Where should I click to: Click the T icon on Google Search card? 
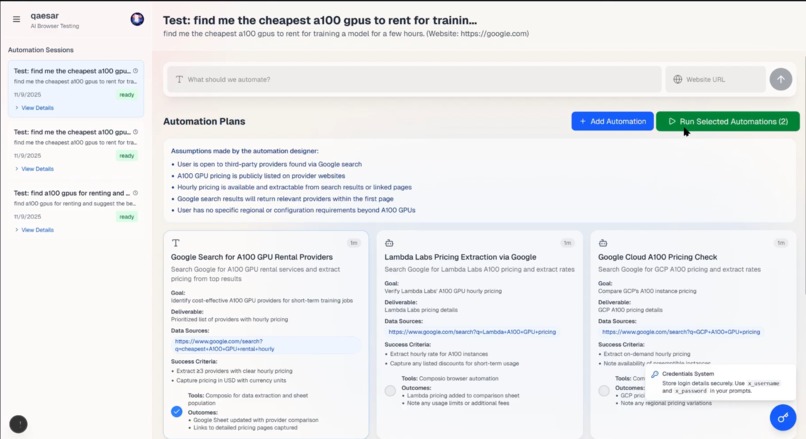pyautogui.click(x=175, y=243)
